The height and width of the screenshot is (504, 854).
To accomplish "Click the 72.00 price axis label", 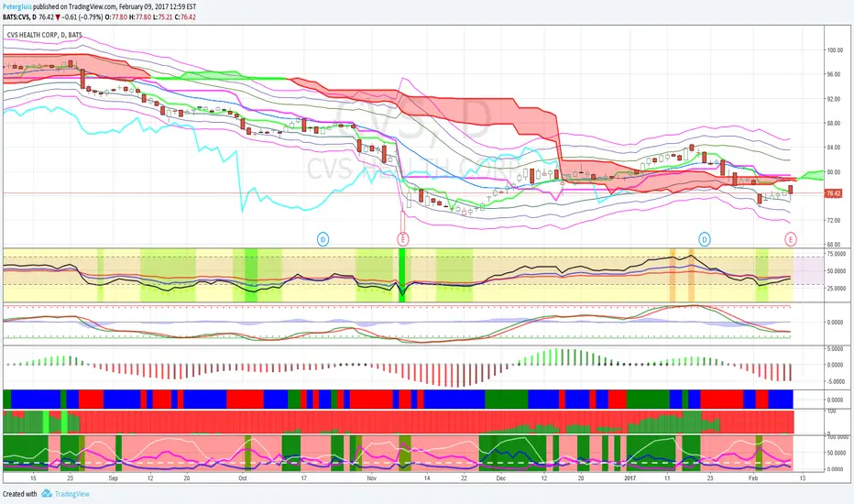I will click(834, 221).
